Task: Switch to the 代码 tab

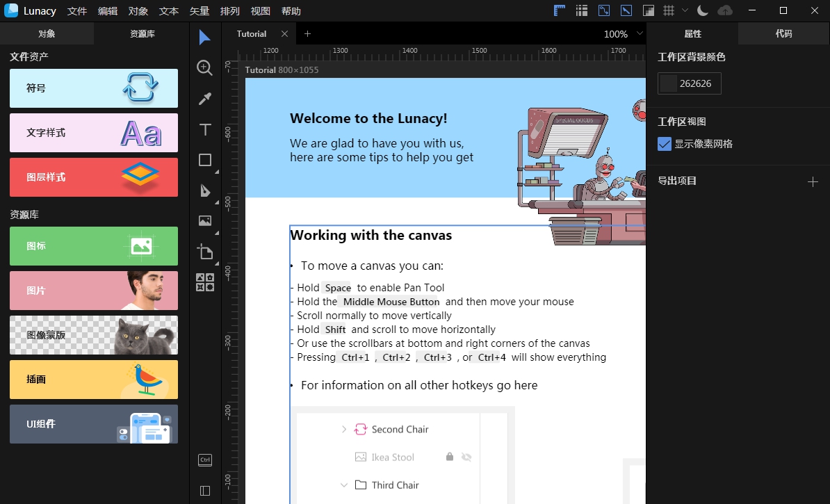Action: click(x=783, y=33)
